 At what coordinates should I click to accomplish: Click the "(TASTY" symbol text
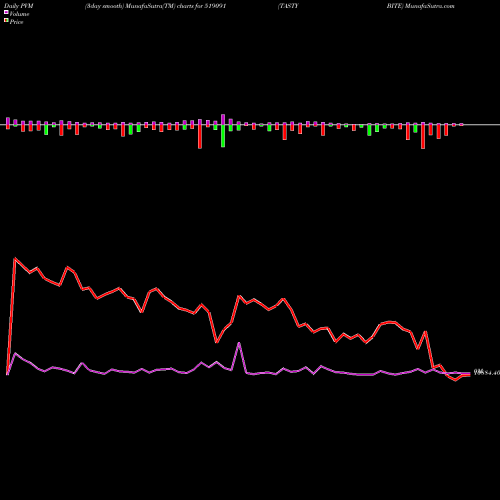point(288,6)
